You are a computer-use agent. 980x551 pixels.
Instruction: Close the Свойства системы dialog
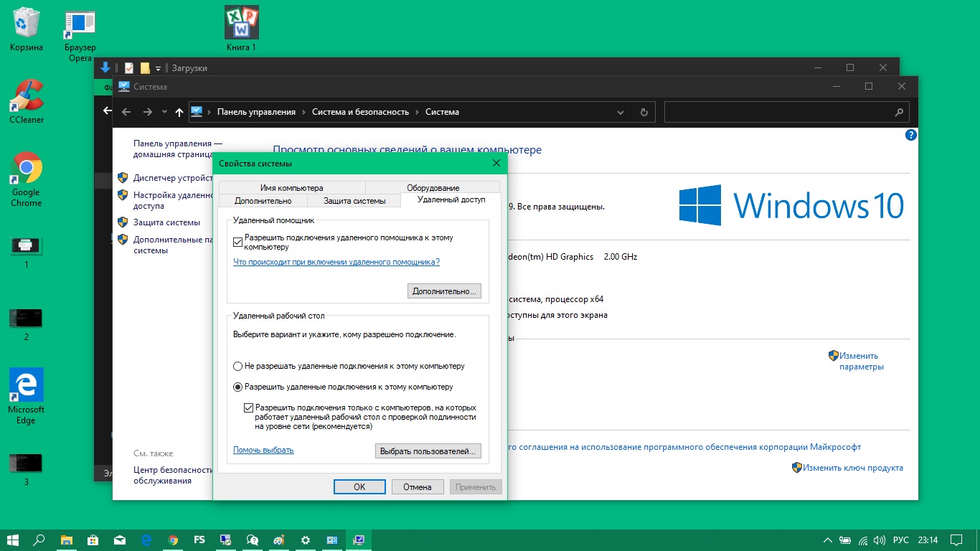(x=496, y=163)
